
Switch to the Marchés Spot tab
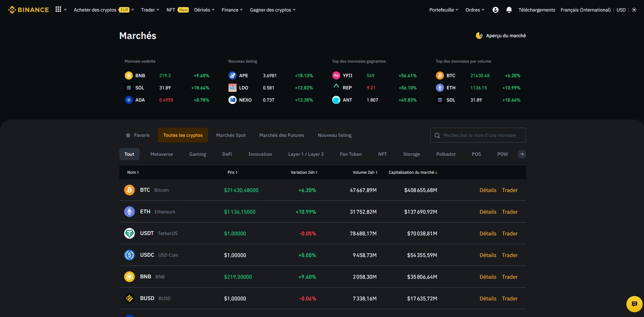(231, 135)
